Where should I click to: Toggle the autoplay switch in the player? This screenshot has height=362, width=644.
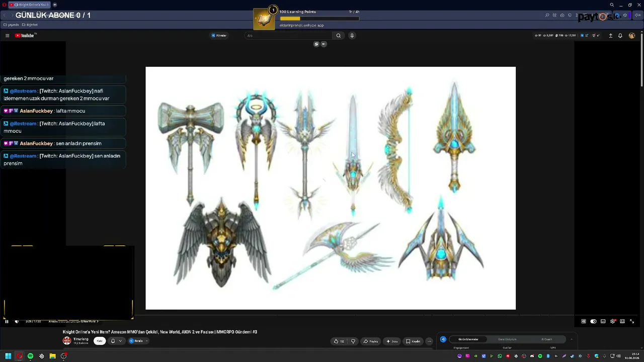click(x=593, y=321)
